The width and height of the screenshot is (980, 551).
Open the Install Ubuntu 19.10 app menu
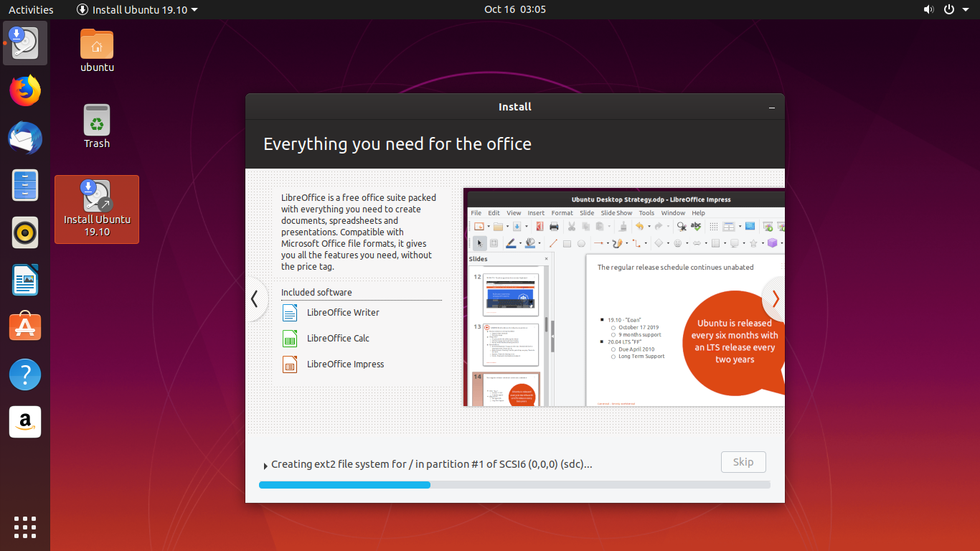point(137,9)
